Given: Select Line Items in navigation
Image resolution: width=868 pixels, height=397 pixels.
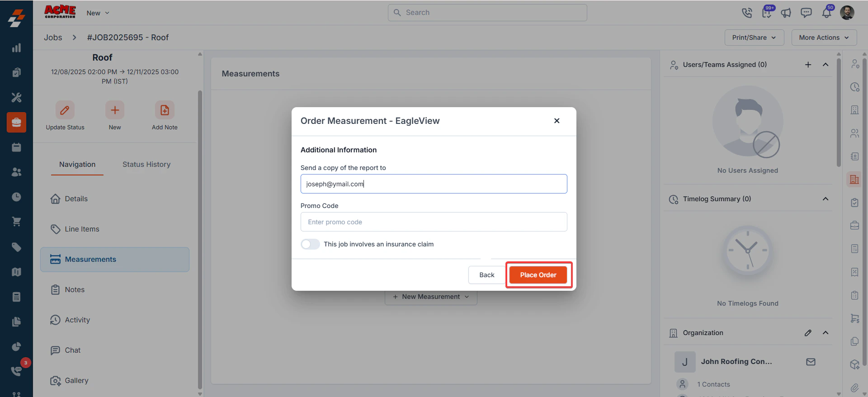Looking at the screenshot, I should 82,229.
